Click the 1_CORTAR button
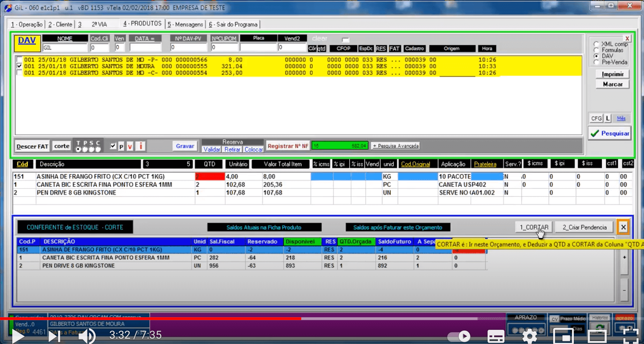The image size is (644, 344). pyautogui.click(x=534, y=227)
